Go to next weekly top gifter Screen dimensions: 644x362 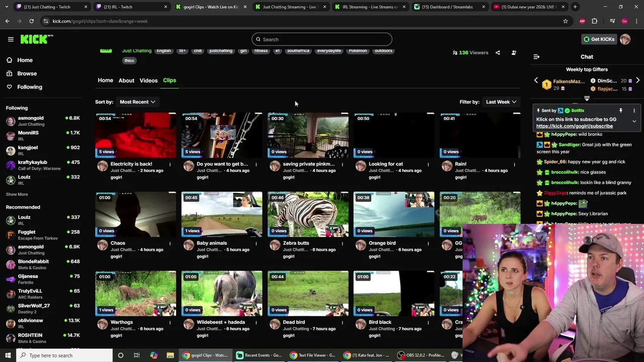(x=637, y=80)
